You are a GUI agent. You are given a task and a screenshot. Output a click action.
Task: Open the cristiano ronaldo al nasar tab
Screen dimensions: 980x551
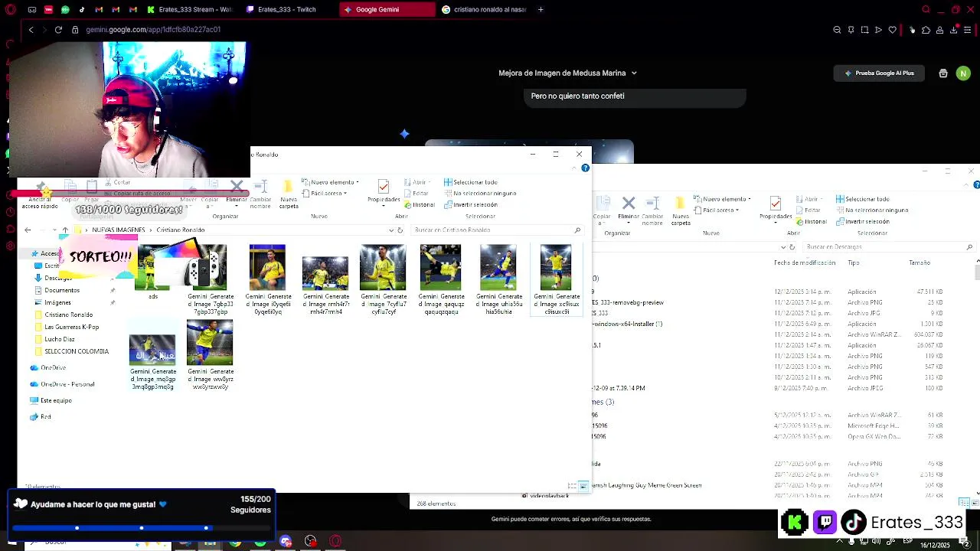484,9
